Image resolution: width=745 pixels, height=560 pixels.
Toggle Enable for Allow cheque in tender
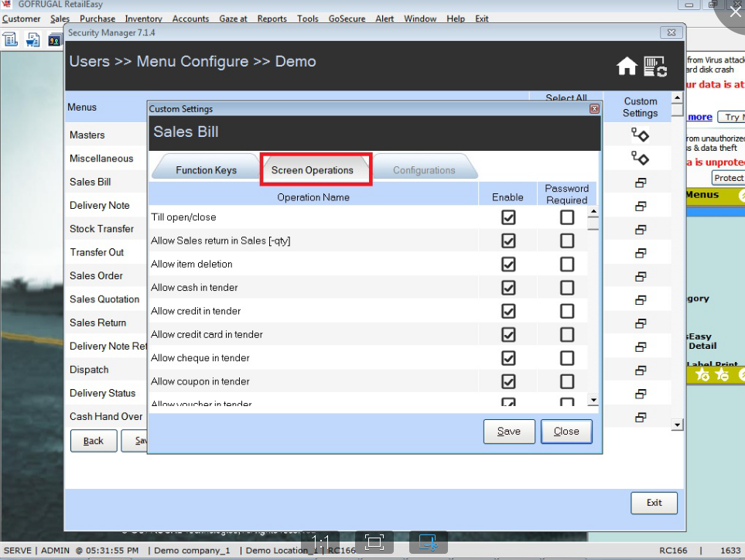508,358
